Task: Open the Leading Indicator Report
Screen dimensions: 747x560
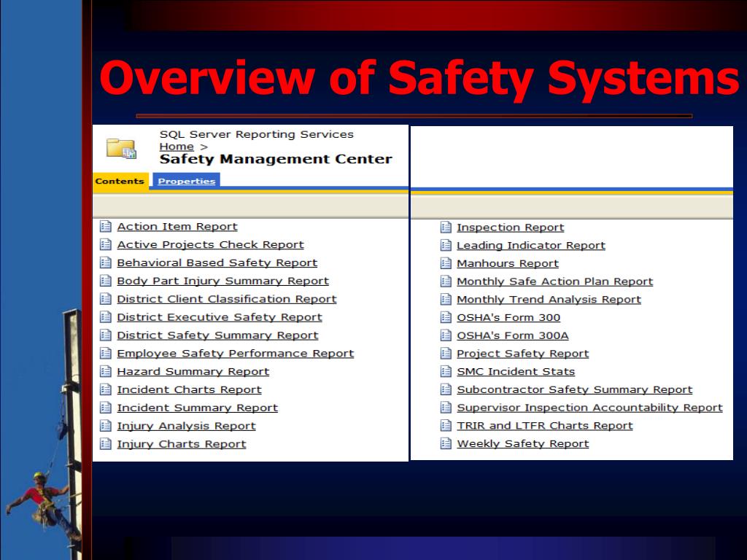Action: (x=530, y=246)
